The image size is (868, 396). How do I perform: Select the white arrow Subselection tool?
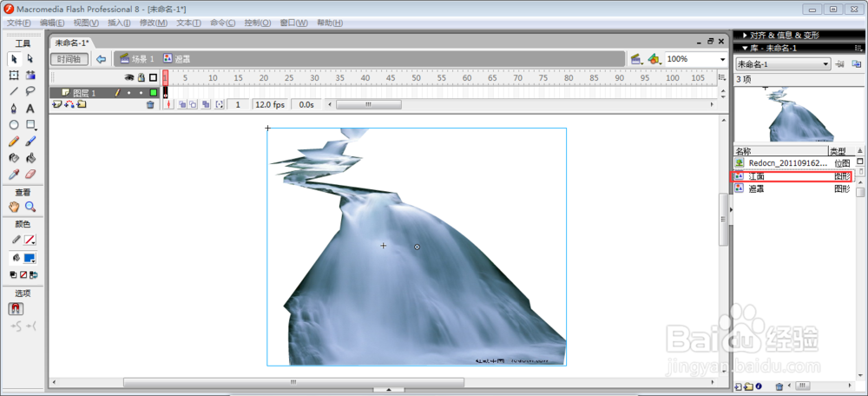(30, 59)
